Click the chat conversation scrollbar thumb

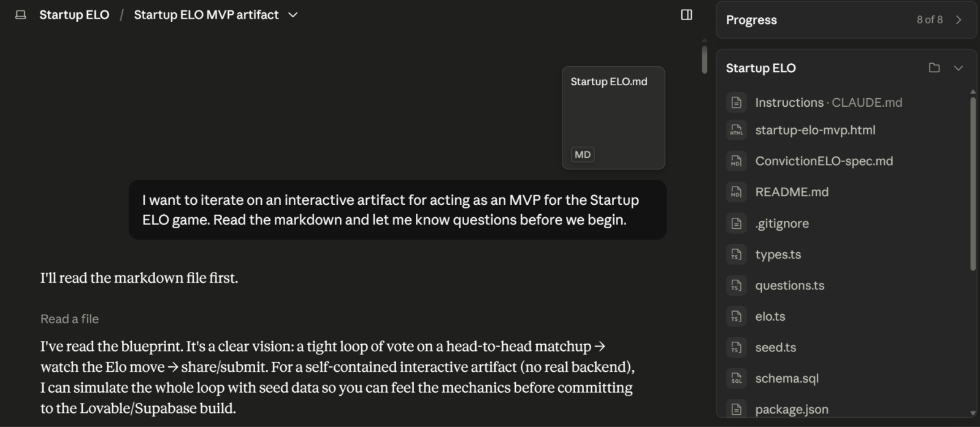[x=705, y=60]
